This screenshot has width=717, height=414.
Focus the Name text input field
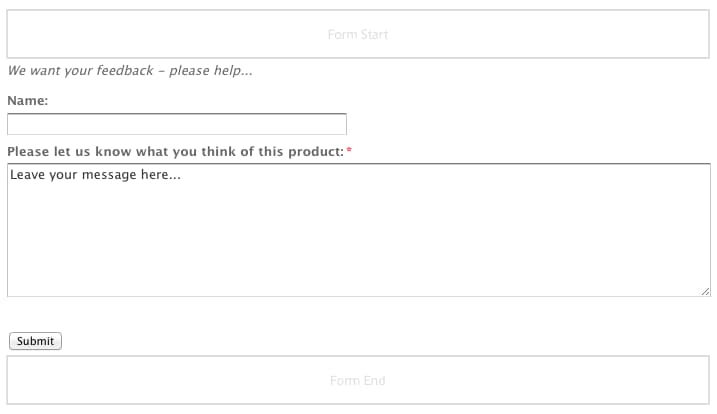click(x=177, y=124)
